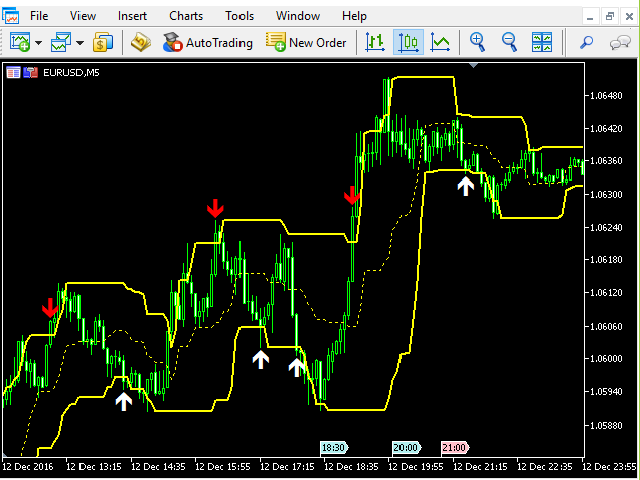Open the View menu
This screenshot has width=640, height=480.
pyautogui.click(x=82, y=16)
